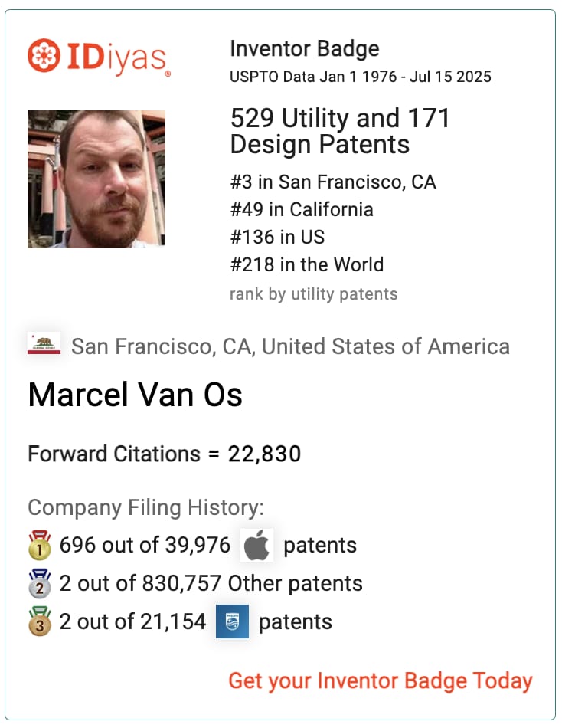Click the 696 out of 39,976 patents entry

coord(208,545)
